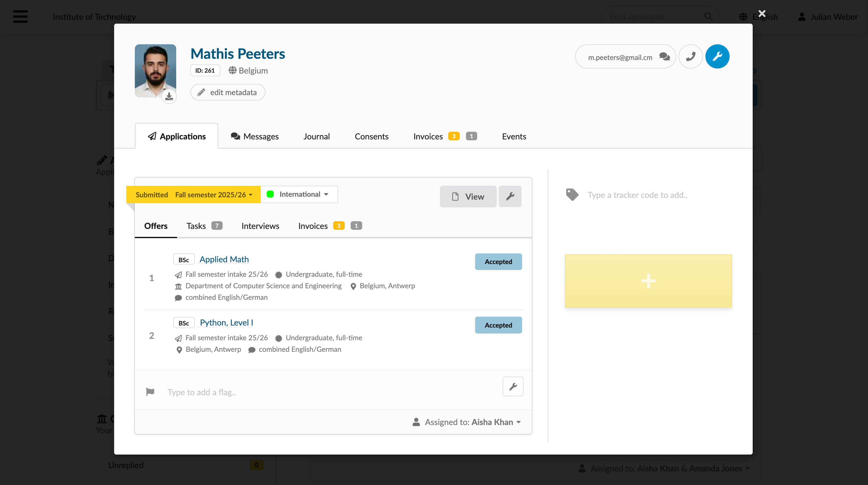Click the wrench beside the View button
Image resolution: width=868 pixels, height=485 pixels.
point(510,196)
